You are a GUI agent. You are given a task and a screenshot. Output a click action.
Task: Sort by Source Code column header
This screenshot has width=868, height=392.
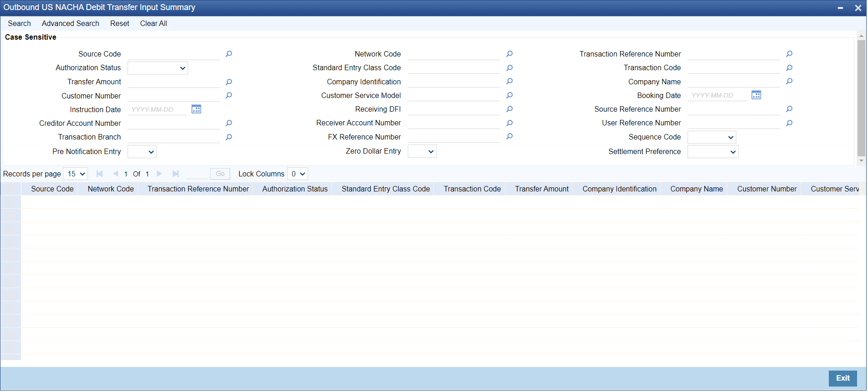(x=52, y=189)
